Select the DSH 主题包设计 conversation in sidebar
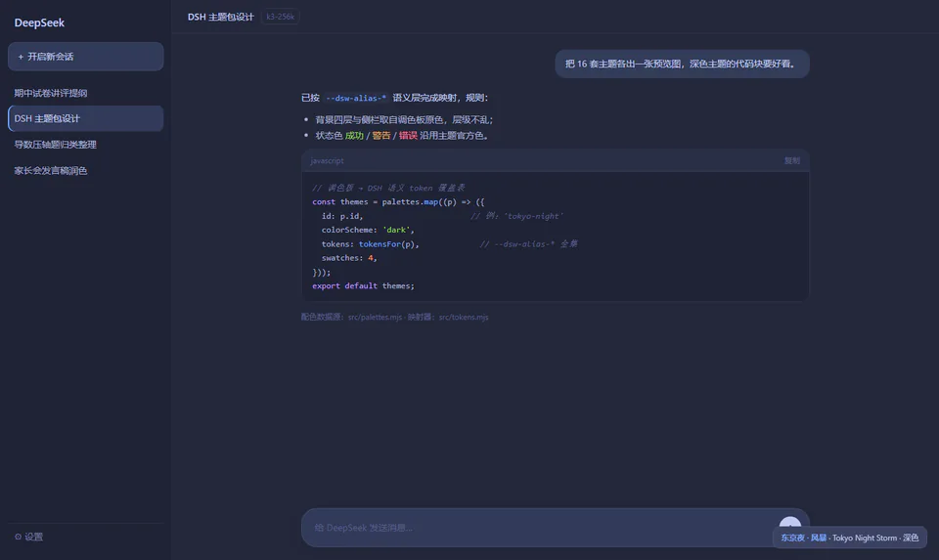 (86, 118)
